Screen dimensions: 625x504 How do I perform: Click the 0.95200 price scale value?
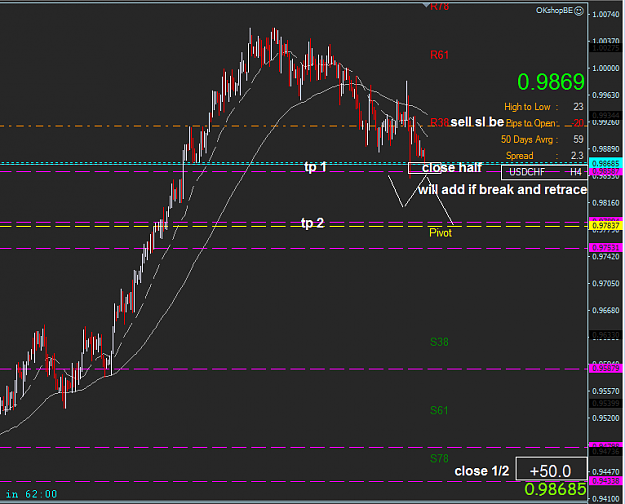pos(606,418)
